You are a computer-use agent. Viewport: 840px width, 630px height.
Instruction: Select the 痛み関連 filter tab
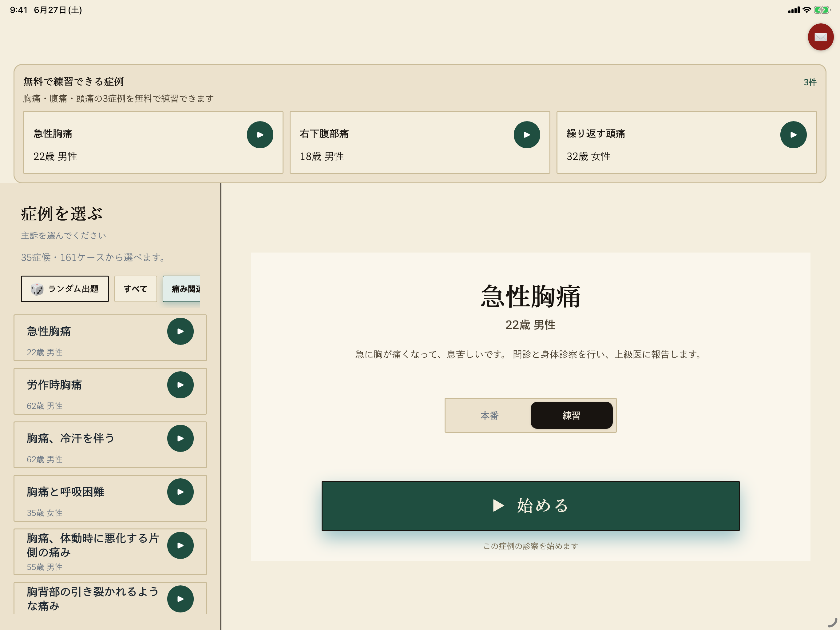[x=181, y=289]
